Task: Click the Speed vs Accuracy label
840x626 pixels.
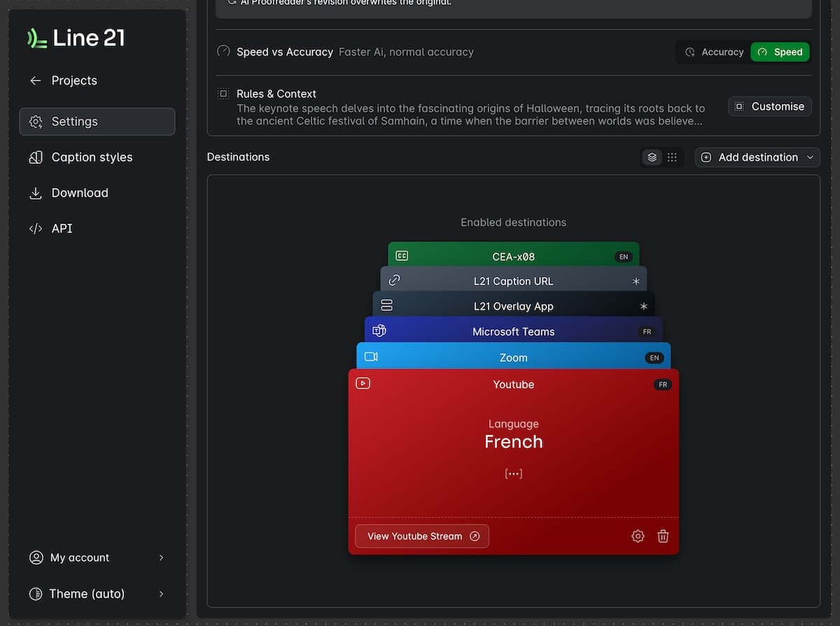Action: [x=285, y=52]
